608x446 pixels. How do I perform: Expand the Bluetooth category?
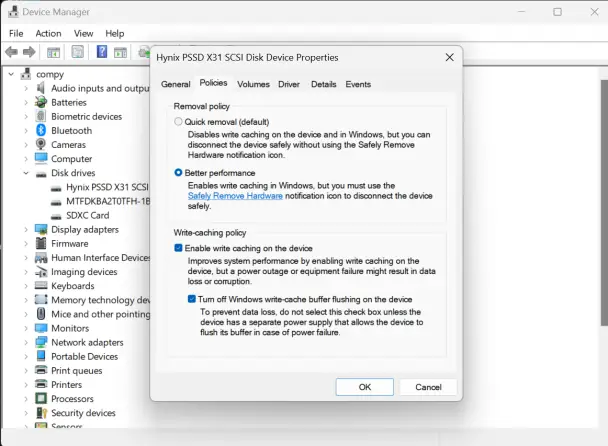(26, 131)
